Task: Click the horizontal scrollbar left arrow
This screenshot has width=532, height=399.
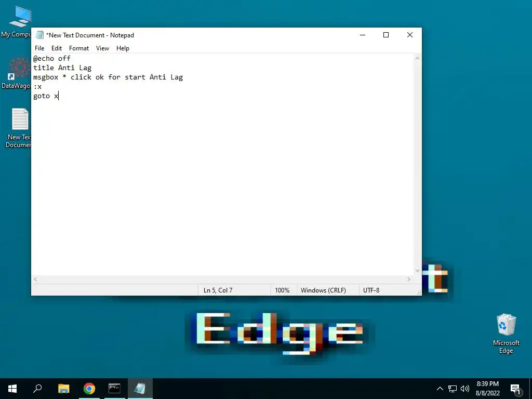Action: point(35,279)
